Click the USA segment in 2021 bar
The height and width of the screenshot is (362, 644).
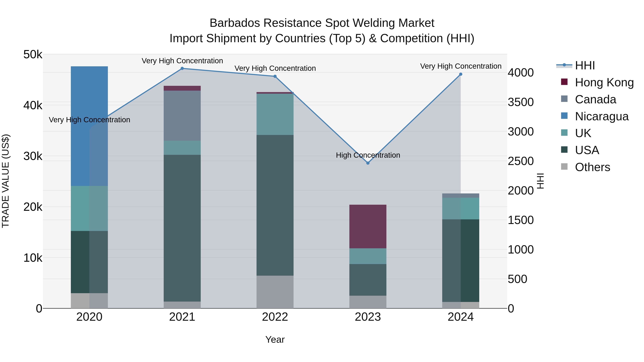click(182, 228)
